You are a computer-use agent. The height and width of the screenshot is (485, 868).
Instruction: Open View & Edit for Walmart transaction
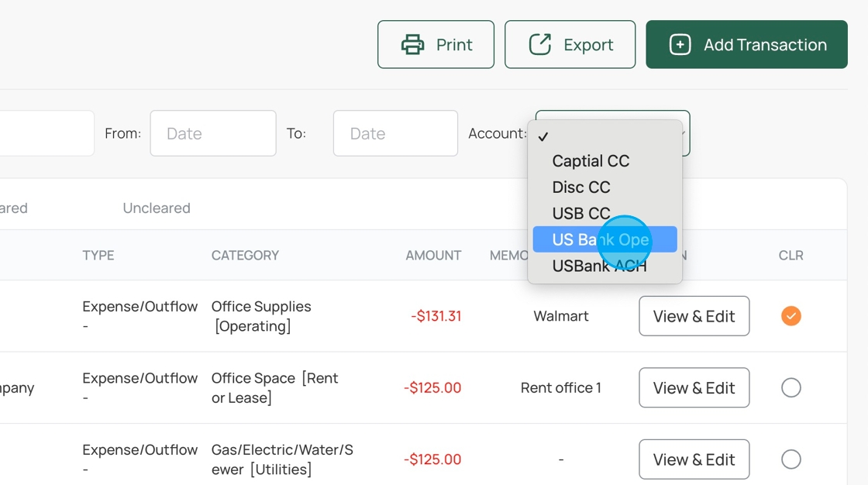click(x=694, y=316)
